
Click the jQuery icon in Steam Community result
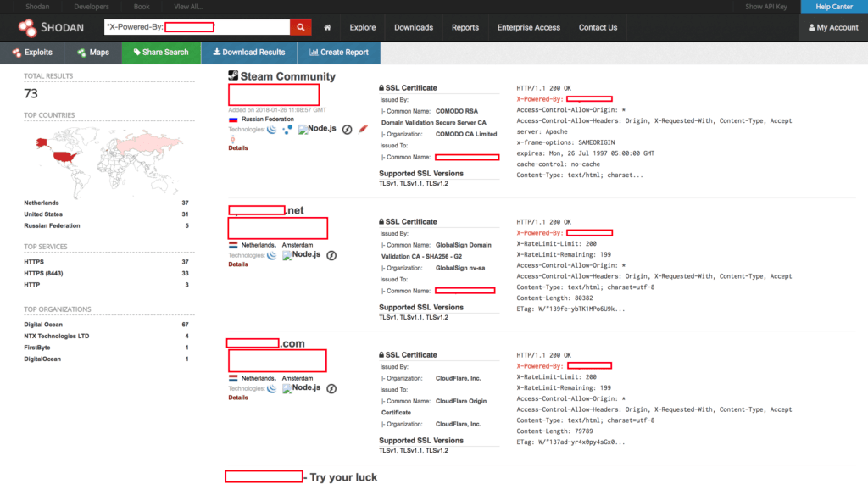271,130
